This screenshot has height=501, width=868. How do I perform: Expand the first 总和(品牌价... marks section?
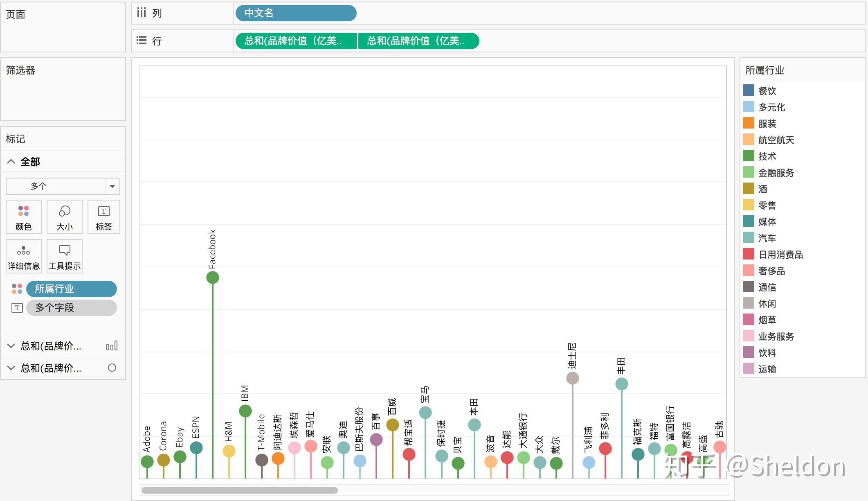point(11,346)
